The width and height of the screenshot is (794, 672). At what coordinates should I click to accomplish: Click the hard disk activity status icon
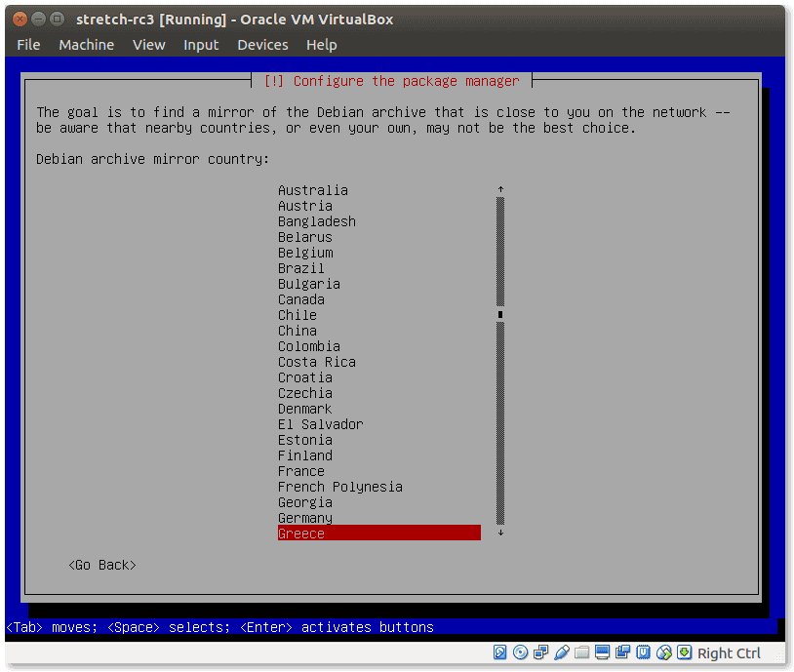point(500,652)
